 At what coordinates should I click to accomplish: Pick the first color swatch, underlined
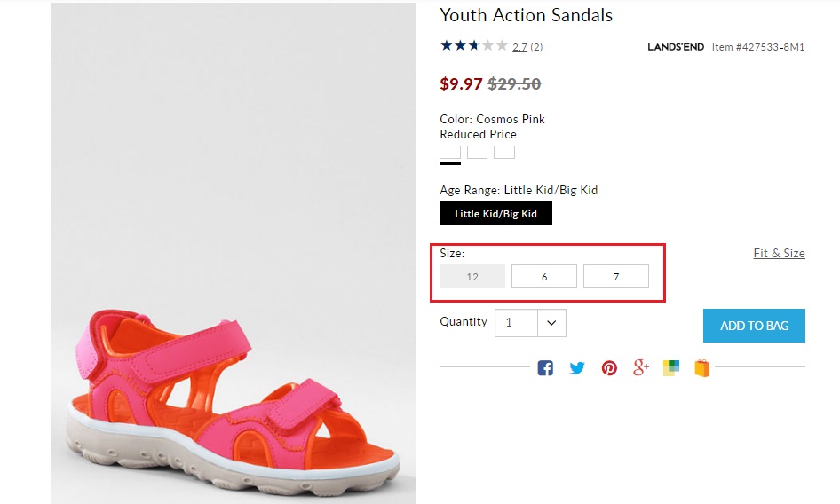(450, 152)
